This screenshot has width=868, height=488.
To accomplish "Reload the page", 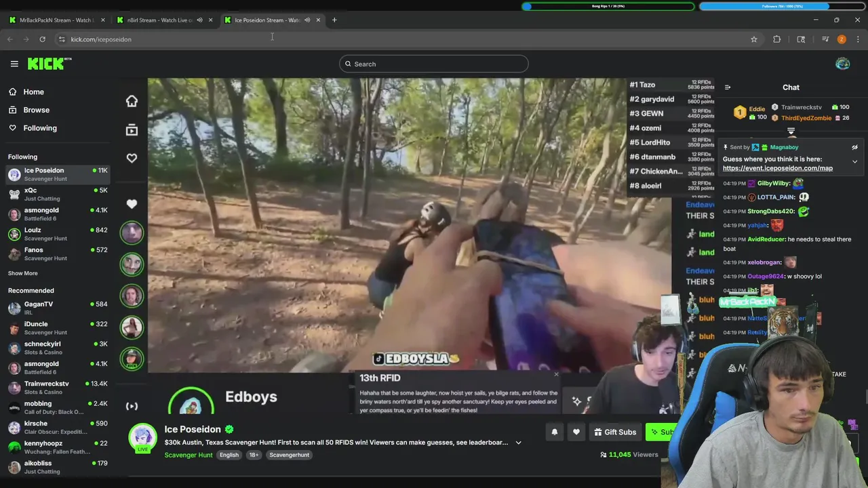I will click(x=42, y=39).
